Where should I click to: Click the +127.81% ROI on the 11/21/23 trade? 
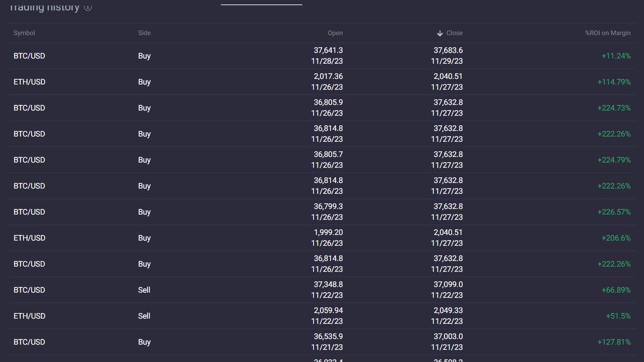(x=614, y=342)
